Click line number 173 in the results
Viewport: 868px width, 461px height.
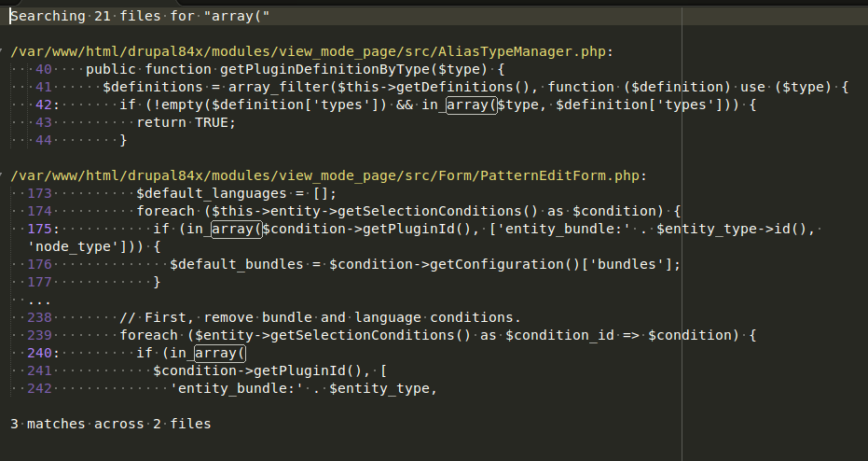(40, 193)
